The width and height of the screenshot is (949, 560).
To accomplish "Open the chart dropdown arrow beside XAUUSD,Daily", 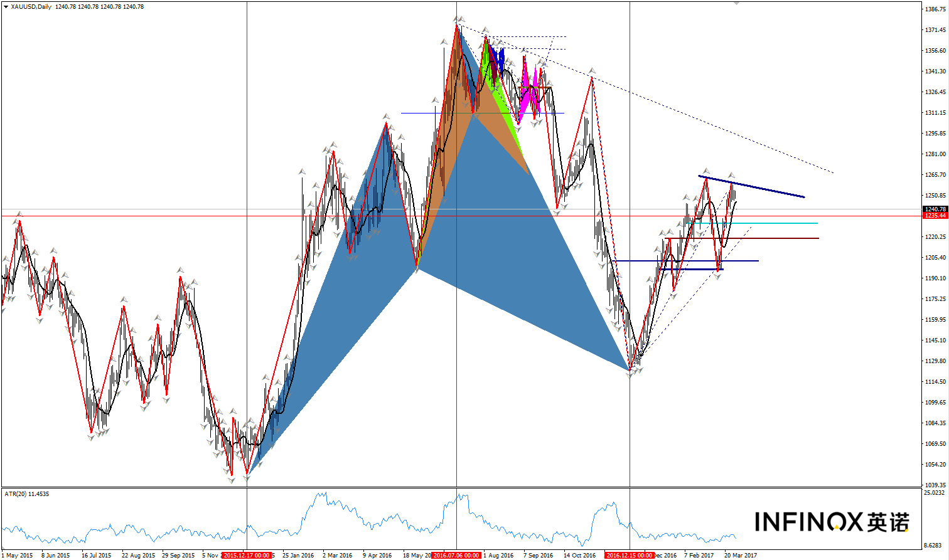I will pyautogui.click(x=6, y=7).
